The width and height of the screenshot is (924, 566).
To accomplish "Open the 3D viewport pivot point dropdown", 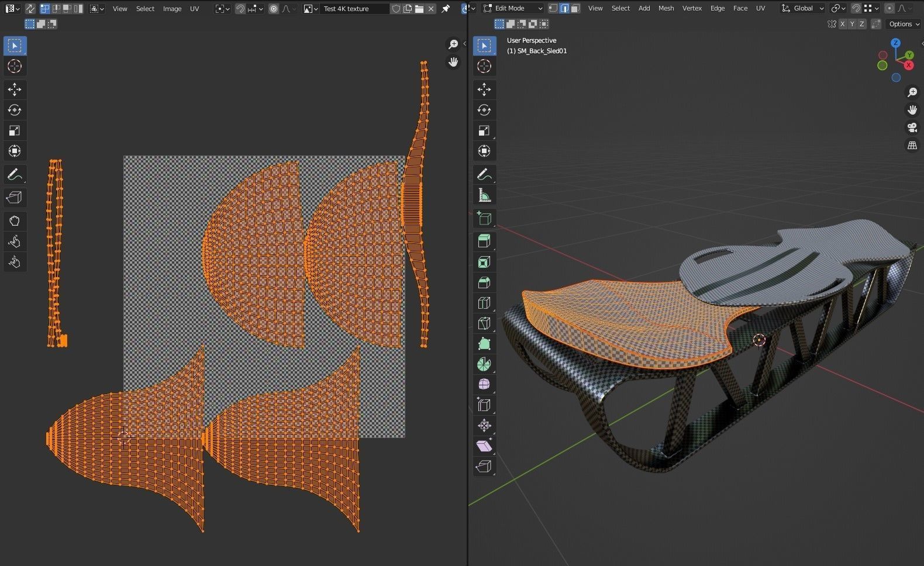I will (839, 8).
